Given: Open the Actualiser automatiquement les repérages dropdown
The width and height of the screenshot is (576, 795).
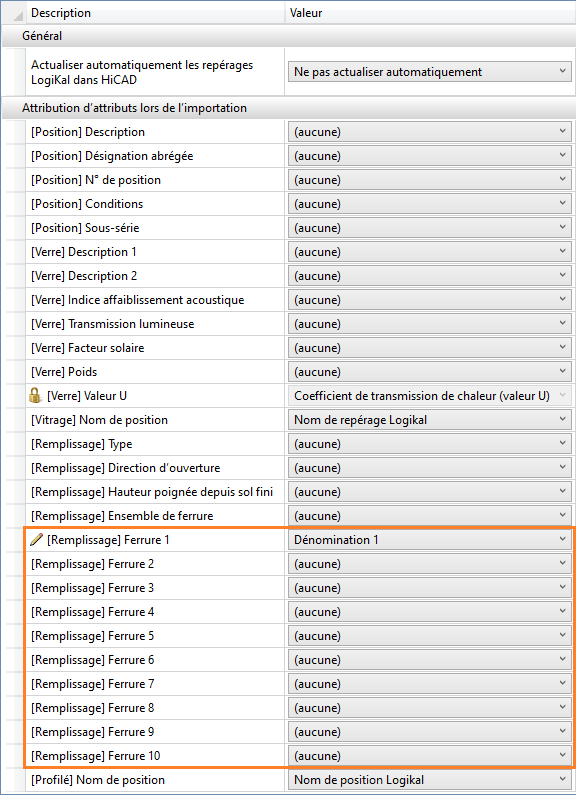Looking at the screenshot, I should point(429,72).
